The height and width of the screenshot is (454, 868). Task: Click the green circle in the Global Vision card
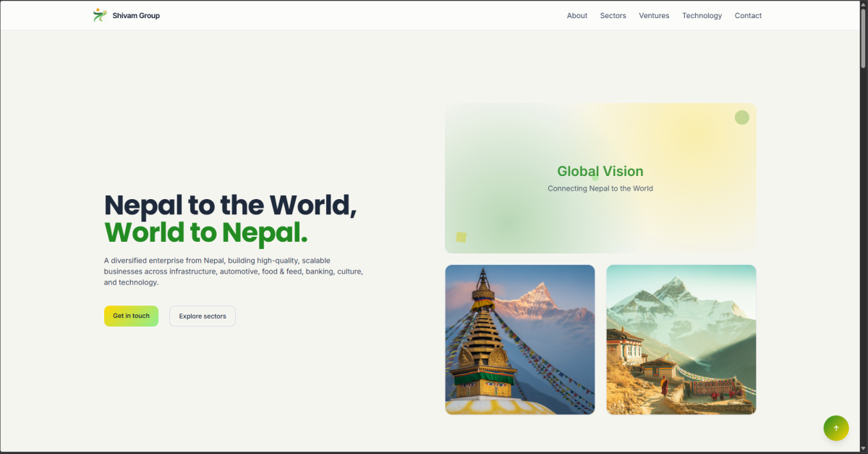pos(741,117)
